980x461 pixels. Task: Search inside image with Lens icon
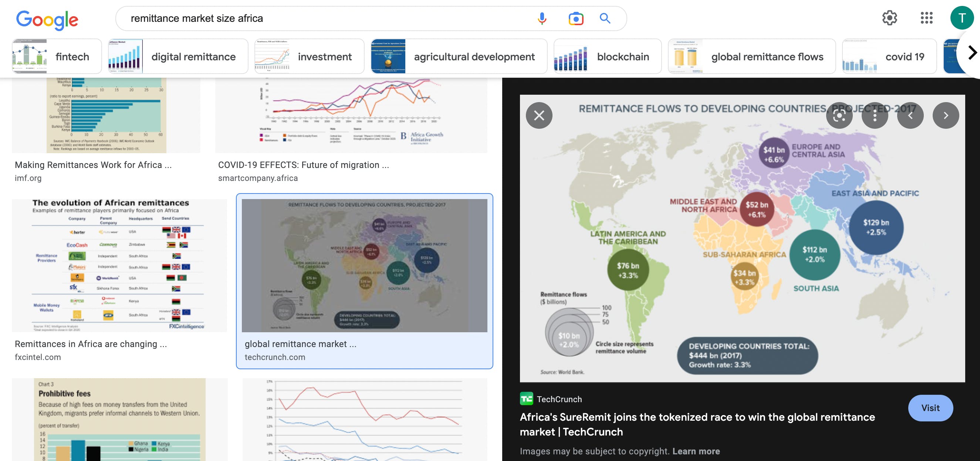click(x=839, y=115)
